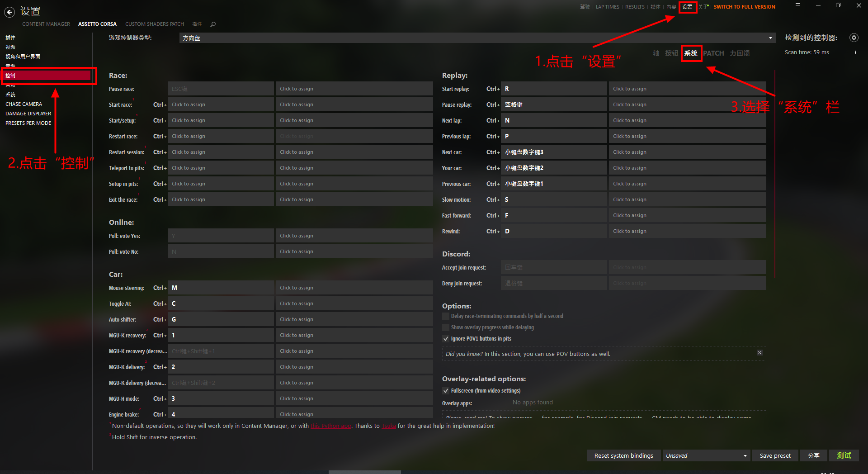
Task: Uncheck Fullscreen (from video settings)
Action: (x=446, y=391)
